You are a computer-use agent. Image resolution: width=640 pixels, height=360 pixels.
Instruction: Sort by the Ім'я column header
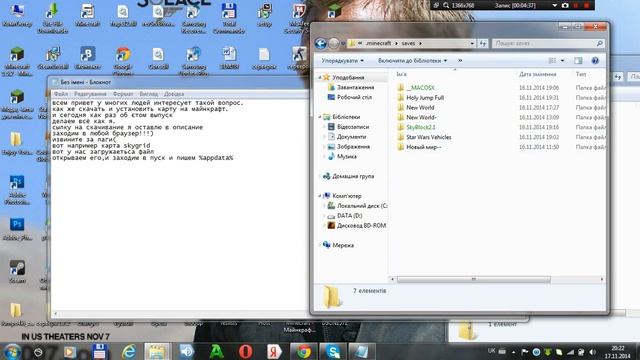[x=402, y=74]
